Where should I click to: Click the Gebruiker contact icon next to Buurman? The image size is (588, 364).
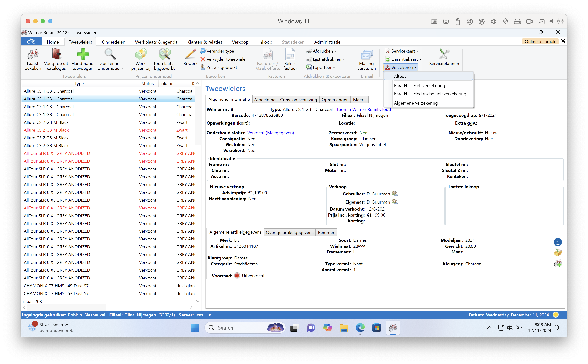coord(395,194)
